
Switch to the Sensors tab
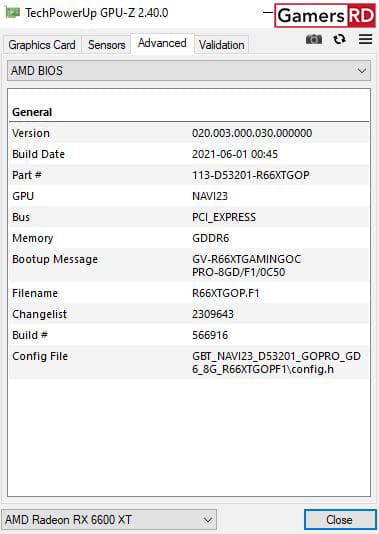106,45
